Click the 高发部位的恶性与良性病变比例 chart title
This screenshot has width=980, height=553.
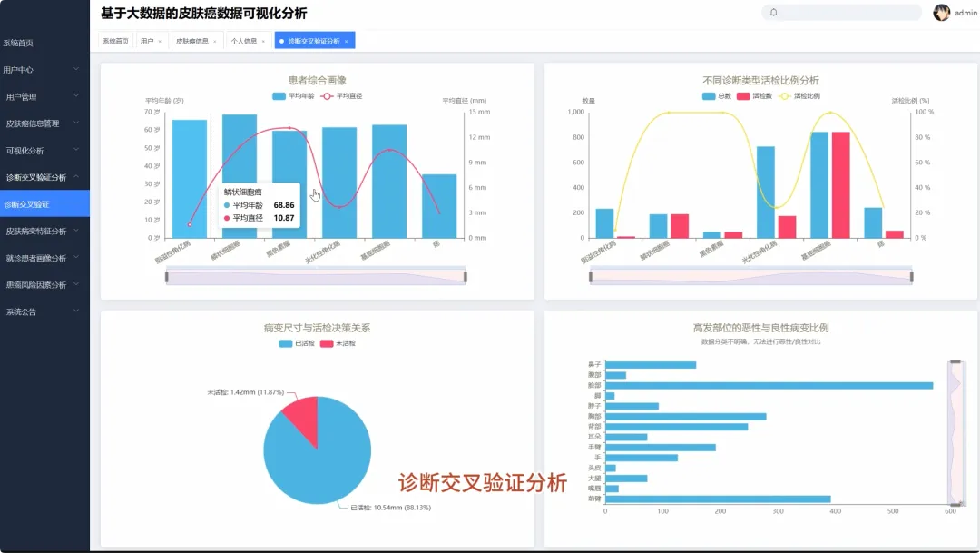[760, 328]
